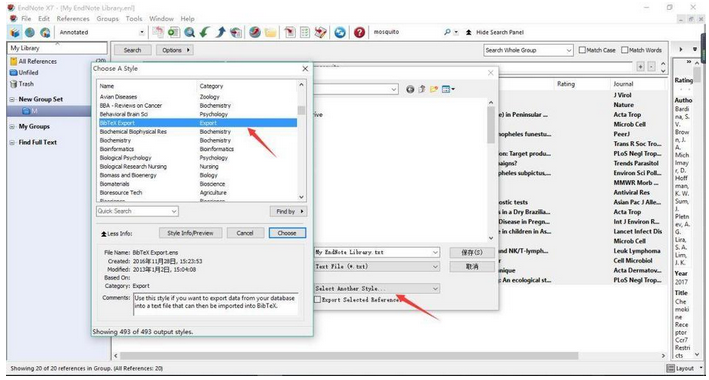
Task: Open the Groups menu
Action: pyautogui.click(x=108, y=19)
